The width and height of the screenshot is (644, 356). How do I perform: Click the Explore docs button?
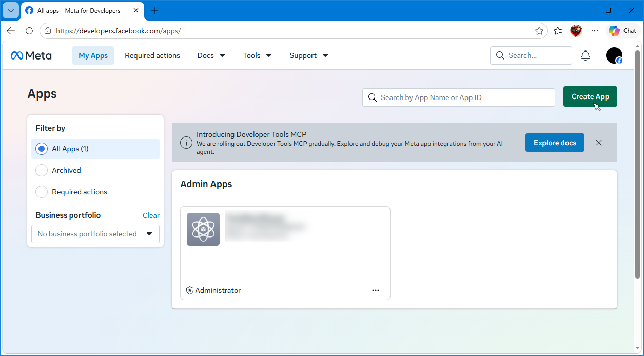click(x=555, y=143)
